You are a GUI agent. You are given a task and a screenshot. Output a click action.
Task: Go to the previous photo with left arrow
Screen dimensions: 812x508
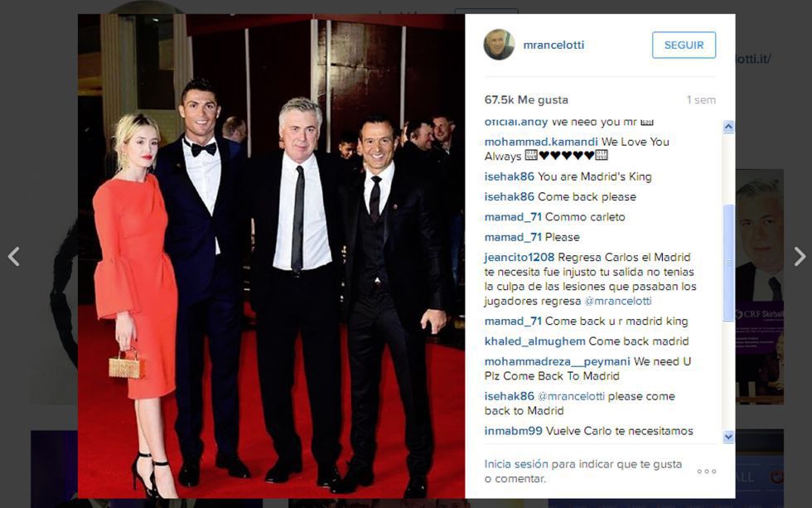pos(14,256)
